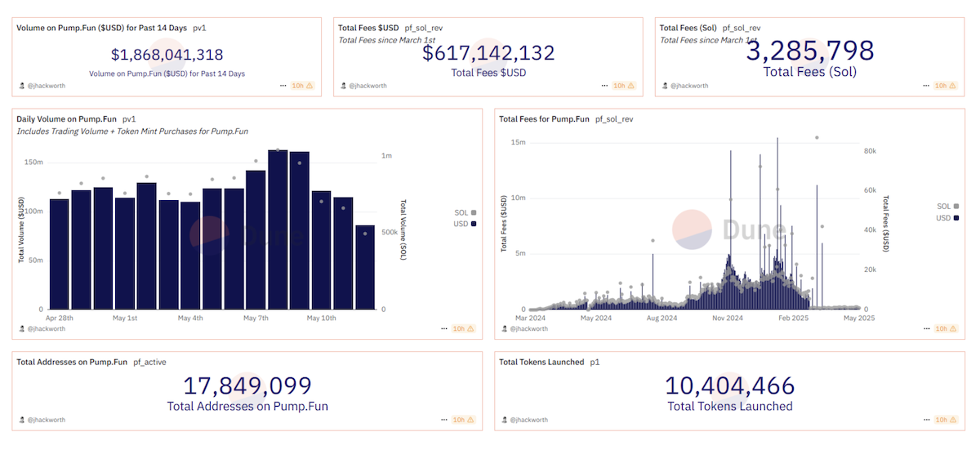Click '150m' label on Daily Volume axis

coord(33,162)
